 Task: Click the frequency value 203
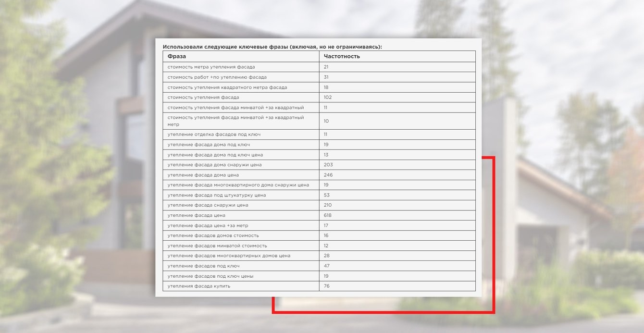328,165
